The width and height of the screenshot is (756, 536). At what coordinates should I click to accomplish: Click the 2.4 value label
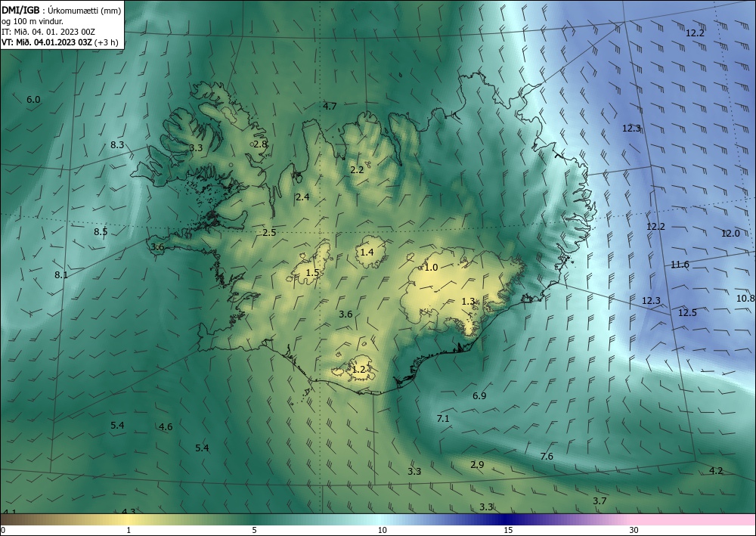click(303, 197)
